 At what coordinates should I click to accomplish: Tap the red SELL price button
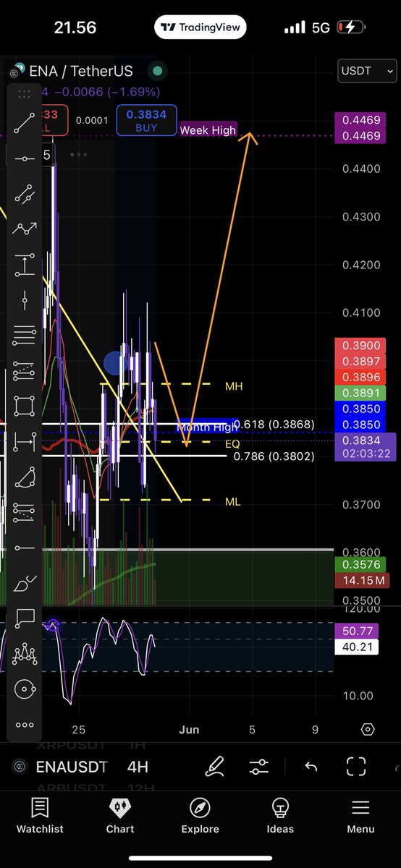click(54, 120)
